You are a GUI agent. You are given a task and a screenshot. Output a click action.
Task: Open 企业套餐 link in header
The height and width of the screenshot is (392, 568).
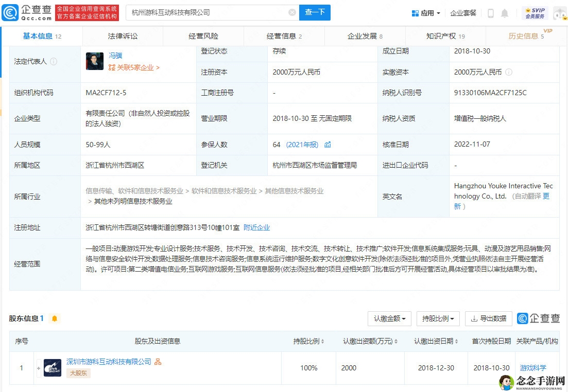pyautogui.click(x=463, y=13)
